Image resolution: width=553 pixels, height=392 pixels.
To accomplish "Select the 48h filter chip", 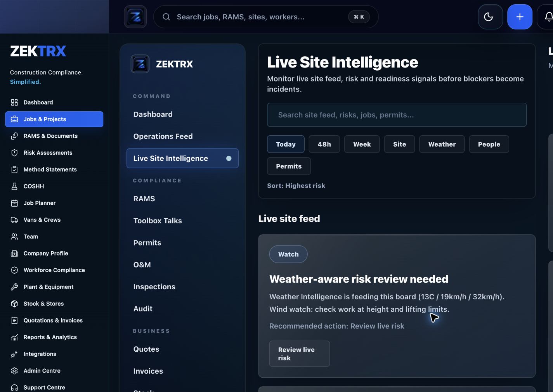I will pyautogui.click(x=324, y=144).
